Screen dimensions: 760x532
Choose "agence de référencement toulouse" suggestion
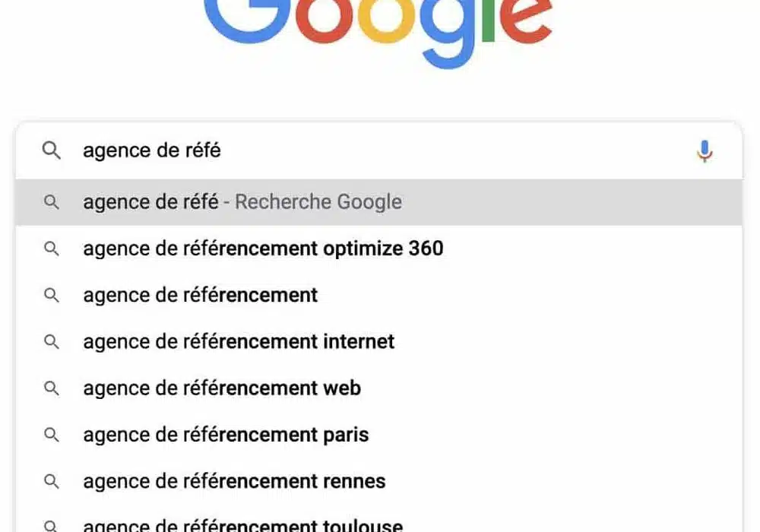point(243,525)
